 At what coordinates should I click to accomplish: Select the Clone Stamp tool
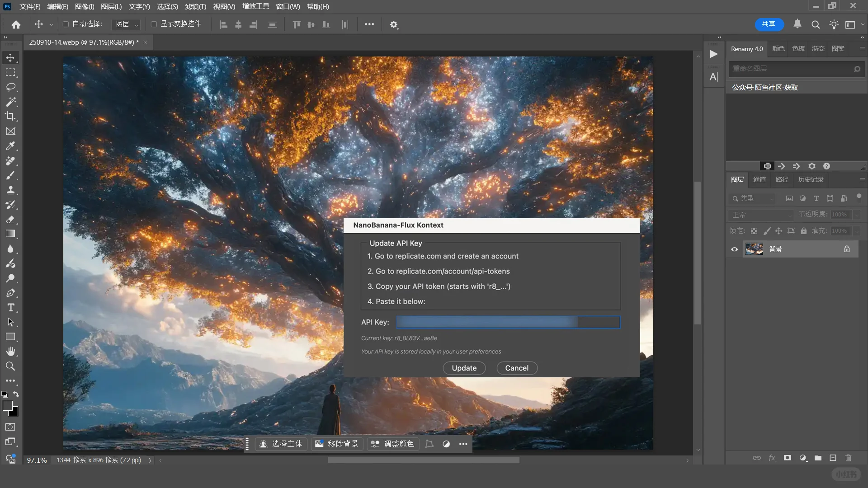pos(10,190)
